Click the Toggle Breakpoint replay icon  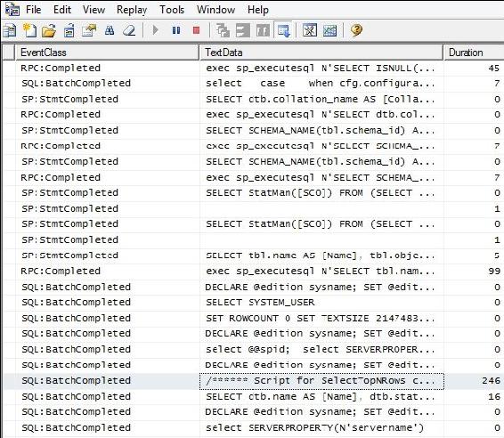(x=263, y=31)
